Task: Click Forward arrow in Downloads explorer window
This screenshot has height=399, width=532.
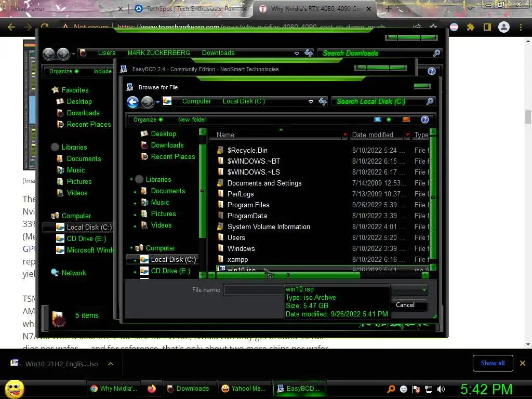Action: (63, 54)
